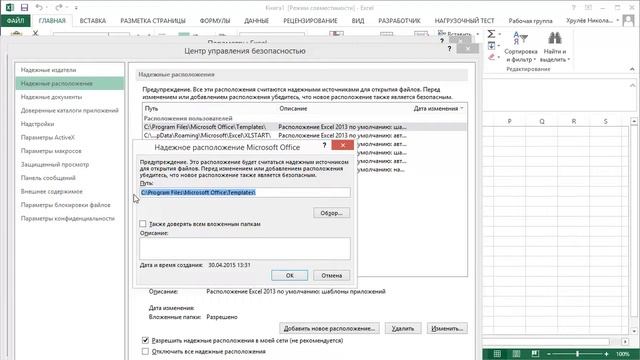Viewport: 640px width, 360px height.
Task: Click Отмена in the trusted location dialog
Action: (x=331, y=276)
